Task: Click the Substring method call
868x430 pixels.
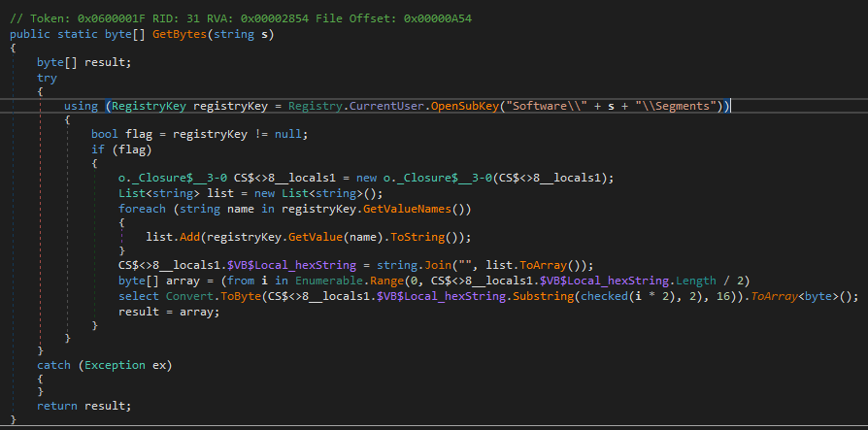Action: tap(543, 296)
